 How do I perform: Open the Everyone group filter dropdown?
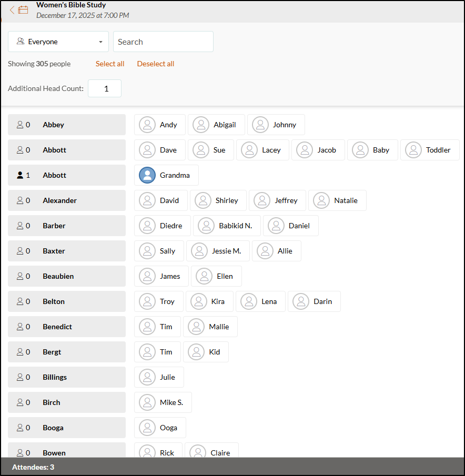58,42
